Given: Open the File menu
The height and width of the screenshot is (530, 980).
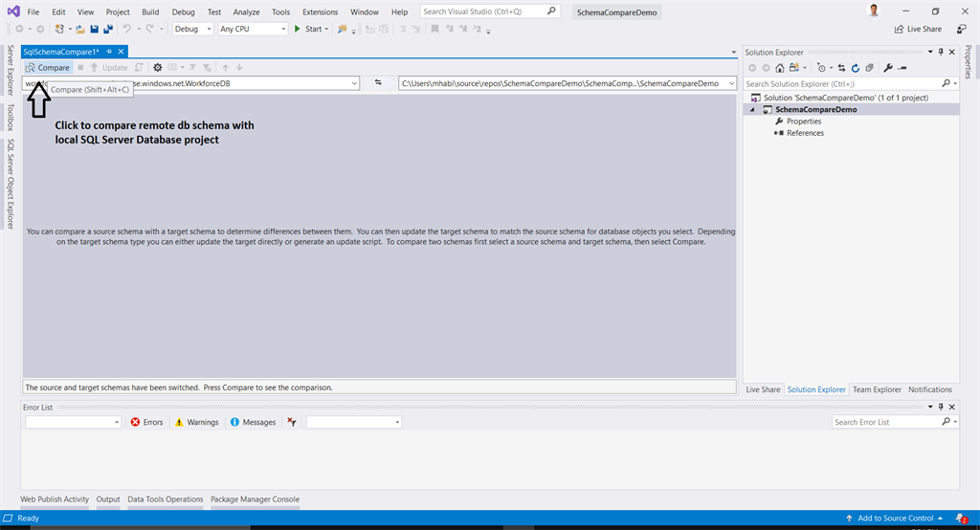Looking at the screenshot, I should pos(33,11).
